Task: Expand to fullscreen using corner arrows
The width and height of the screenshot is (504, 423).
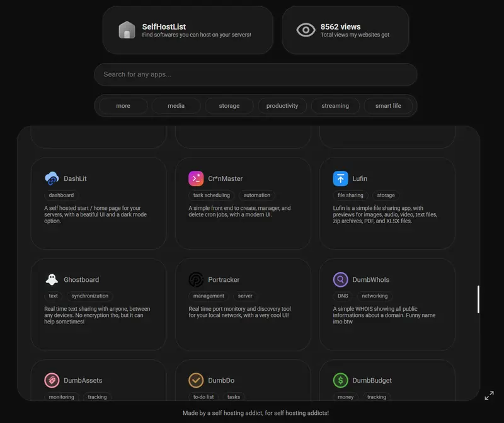Action: 489,396
